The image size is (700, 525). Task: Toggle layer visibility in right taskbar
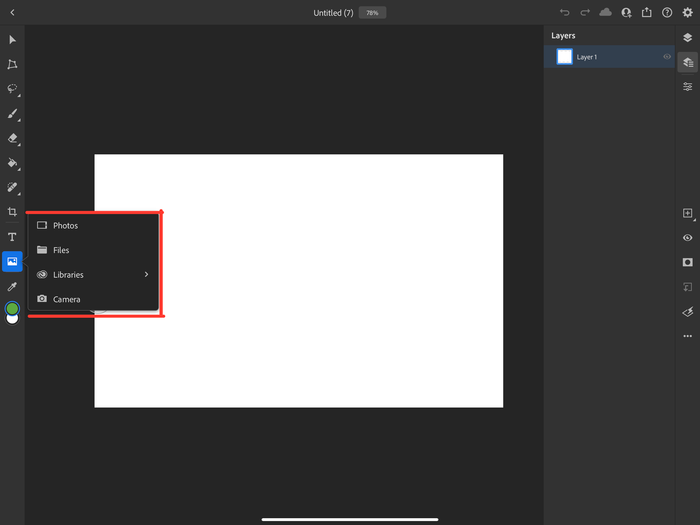[x=687, y=238]
